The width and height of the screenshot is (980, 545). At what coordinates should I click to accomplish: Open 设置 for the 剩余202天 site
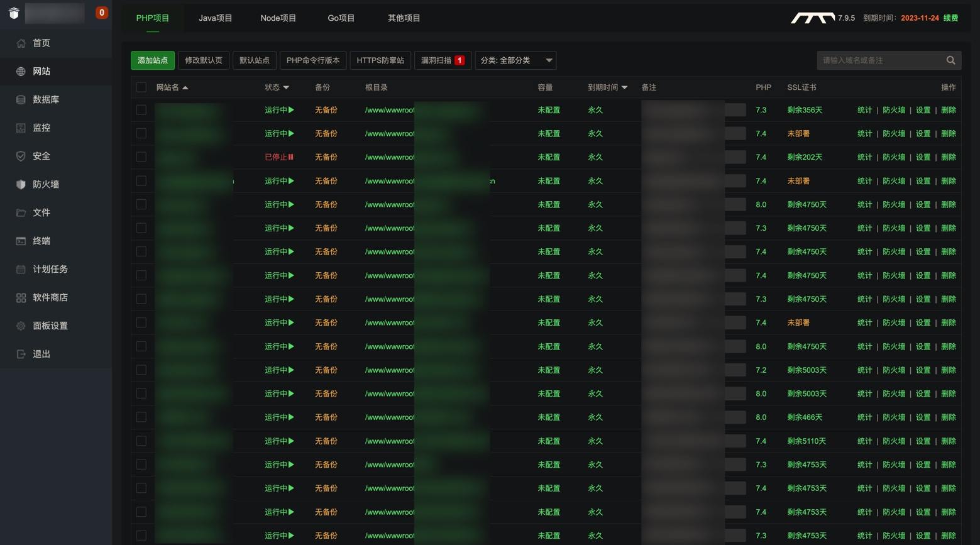[923, 157]
